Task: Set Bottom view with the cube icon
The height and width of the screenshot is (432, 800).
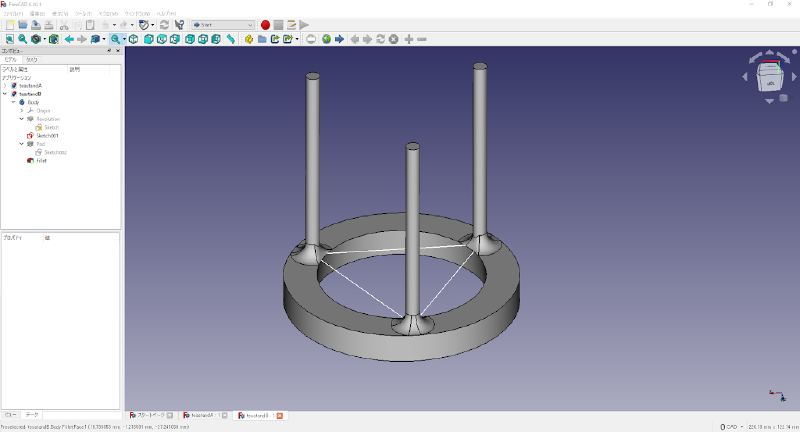Action: tap(203, 39)
